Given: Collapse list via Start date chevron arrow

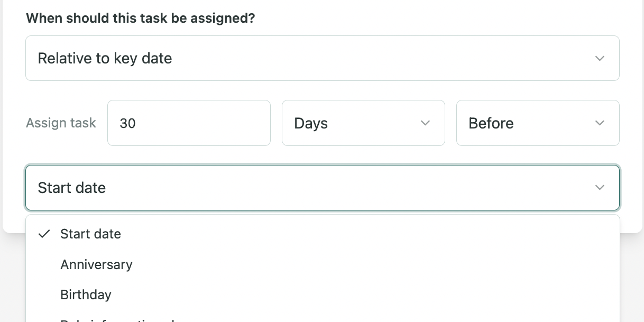Looking at the screenshot, I should pyautogui.click(x=600, y=188).
